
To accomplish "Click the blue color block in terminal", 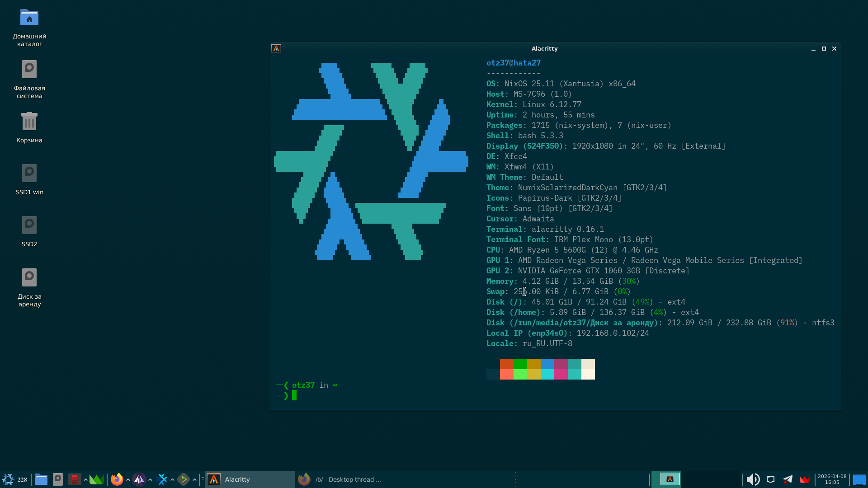I will point(547,364).
